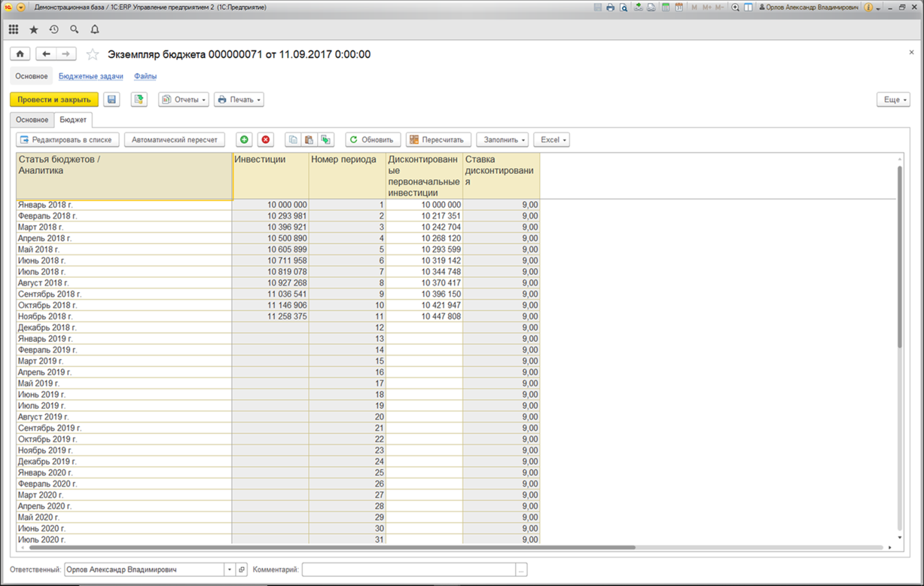Switch to the Основное tab
This screenshot has height=586, width=924.
(32, 120)
